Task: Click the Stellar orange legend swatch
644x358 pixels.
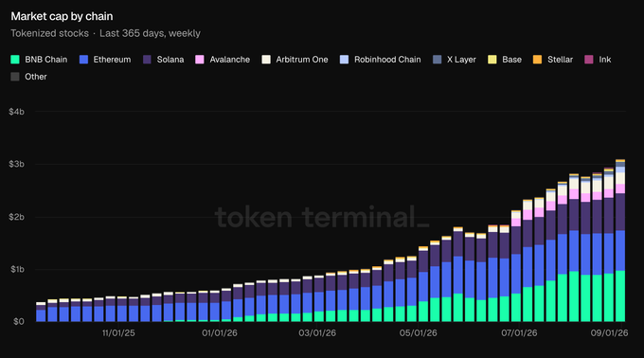Action: tap(537, 60)
